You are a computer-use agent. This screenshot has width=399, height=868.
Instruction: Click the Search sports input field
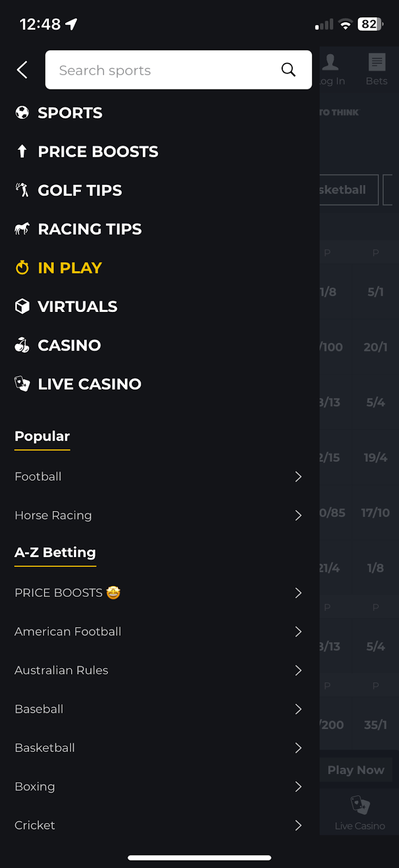click(163, 71)
